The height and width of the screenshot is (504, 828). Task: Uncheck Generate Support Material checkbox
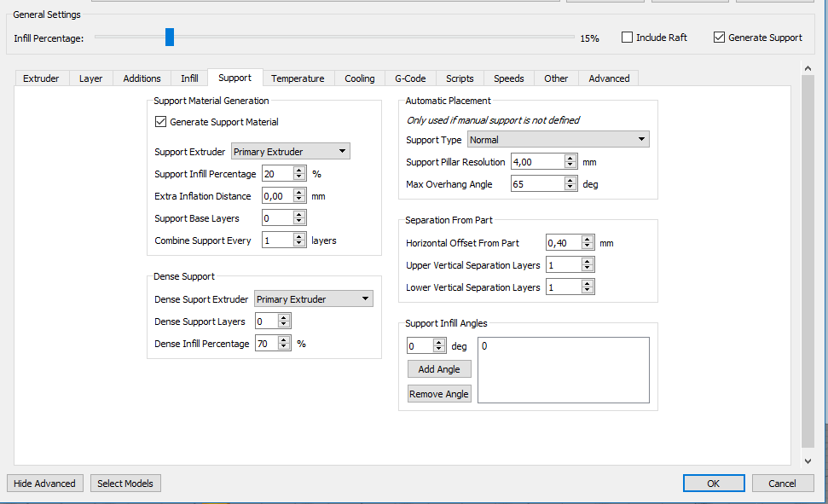point(160,122)
